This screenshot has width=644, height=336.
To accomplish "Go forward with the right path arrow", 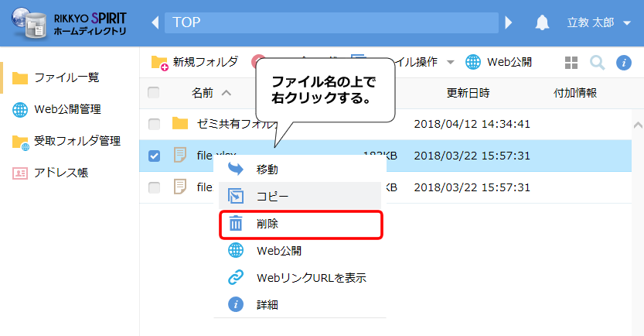I will tap(509, 22).
